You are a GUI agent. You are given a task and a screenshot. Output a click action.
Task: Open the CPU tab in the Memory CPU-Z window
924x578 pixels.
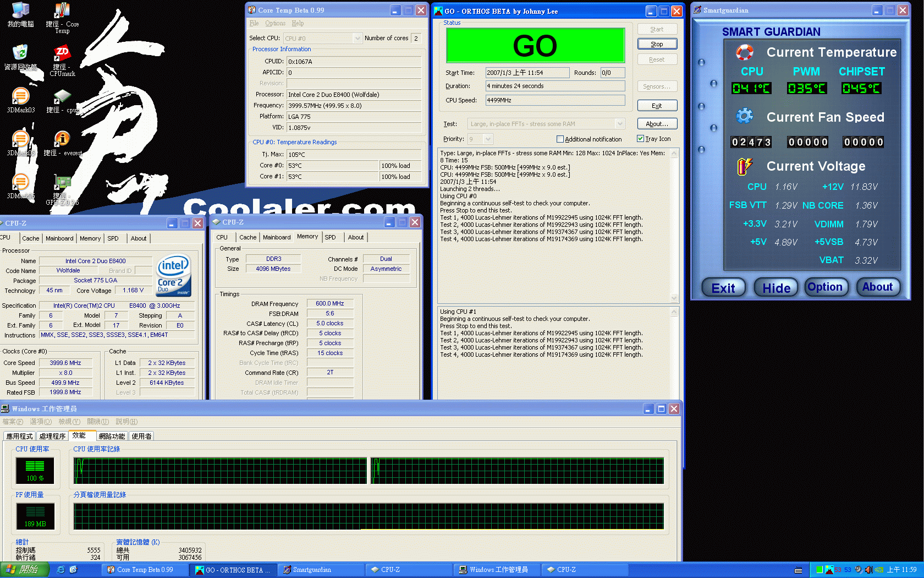[222, 237]
